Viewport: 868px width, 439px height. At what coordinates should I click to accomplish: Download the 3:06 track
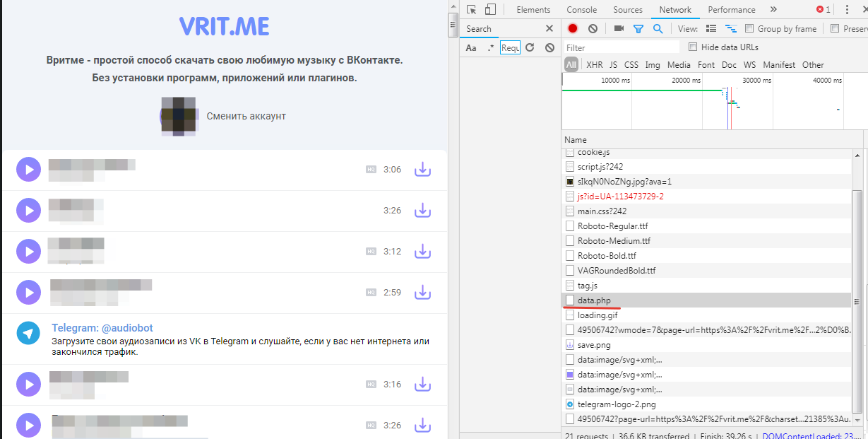point(422,170)
